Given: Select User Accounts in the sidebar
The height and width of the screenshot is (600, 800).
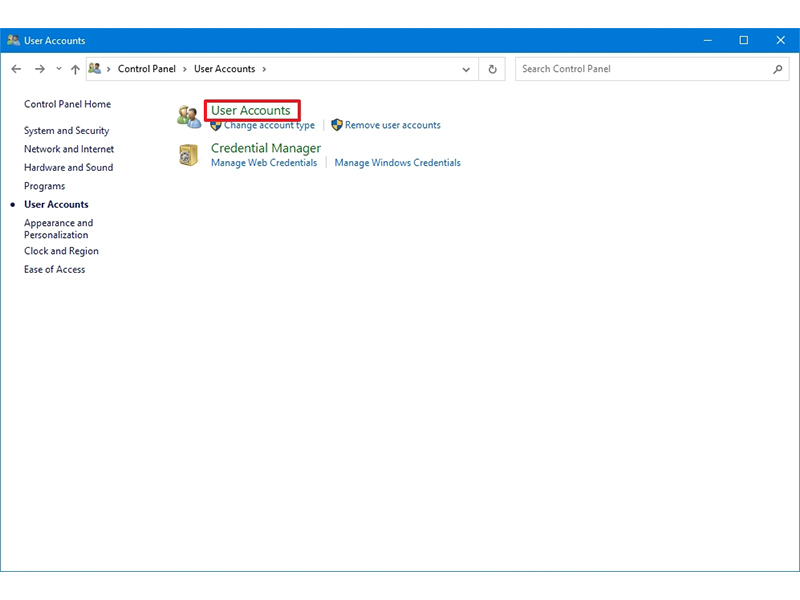Looking at the screenshot, I should click(x=56, y=205).
